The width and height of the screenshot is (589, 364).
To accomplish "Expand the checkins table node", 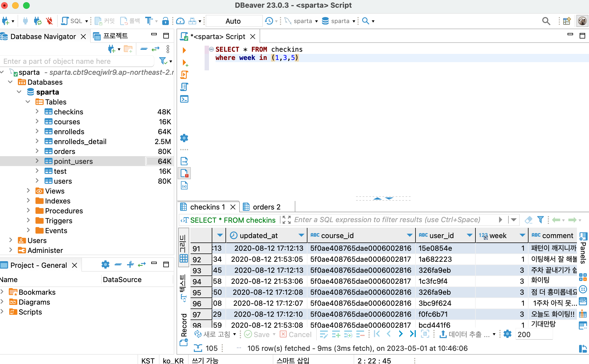I will tap(37, 112).
